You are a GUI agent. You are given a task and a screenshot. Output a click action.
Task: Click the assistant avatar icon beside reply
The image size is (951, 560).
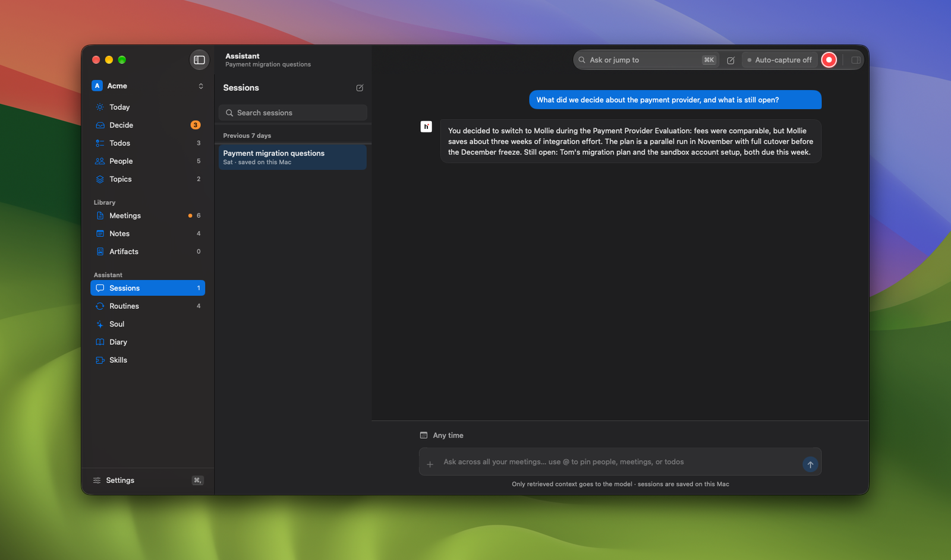click(x=426, y=126)
